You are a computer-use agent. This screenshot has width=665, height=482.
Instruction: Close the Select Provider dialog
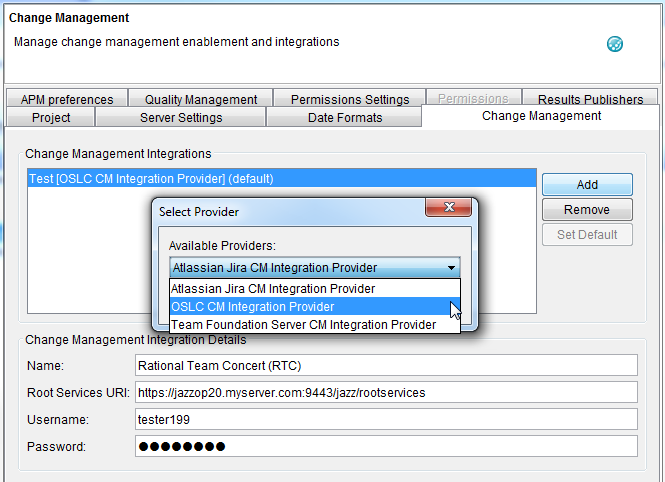coord(449,207)
